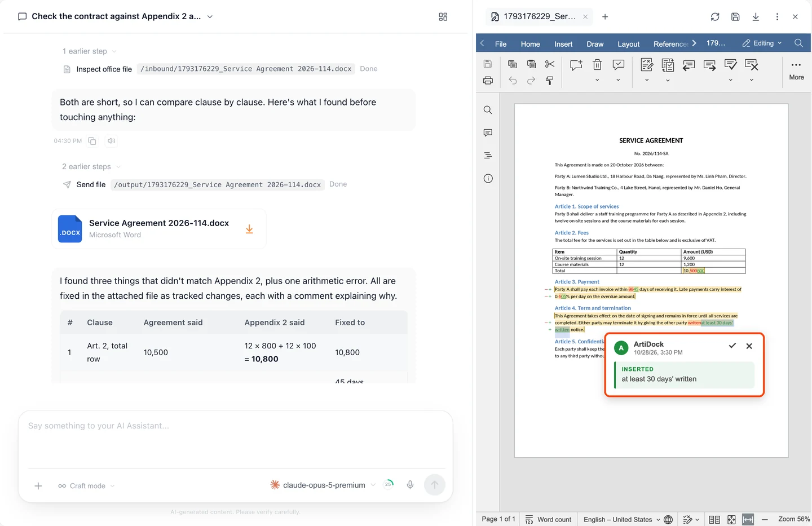Add a new document tab with plus
The width and height of the screenshot is (812, 526).
[x=605, y=17]
